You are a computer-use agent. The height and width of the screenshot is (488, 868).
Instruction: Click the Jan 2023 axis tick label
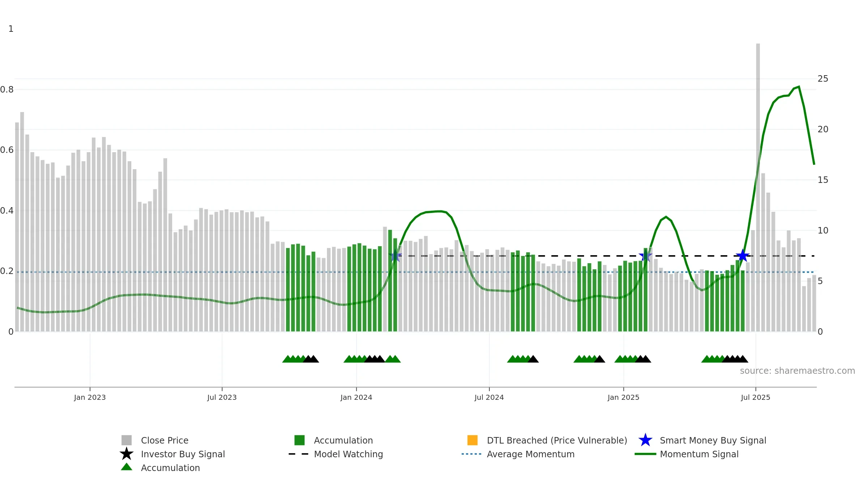tap(90, 398)
